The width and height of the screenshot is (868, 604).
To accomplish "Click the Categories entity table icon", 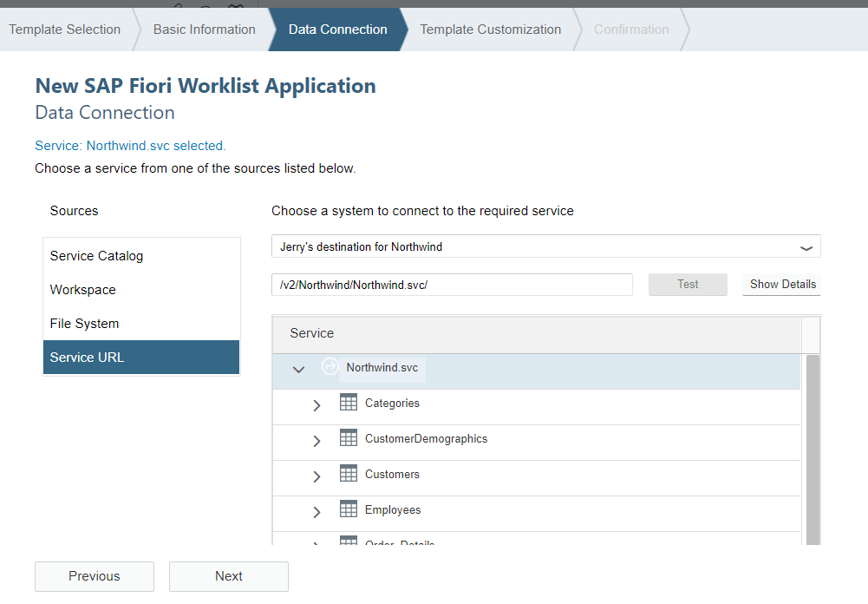I will pos(349,403).
